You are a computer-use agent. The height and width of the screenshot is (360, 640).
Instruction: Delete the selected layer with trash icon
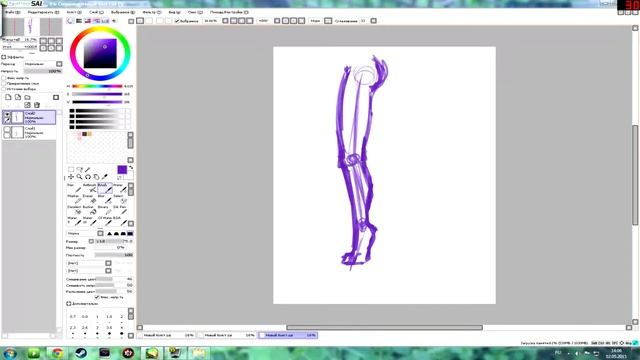(37, 105)
